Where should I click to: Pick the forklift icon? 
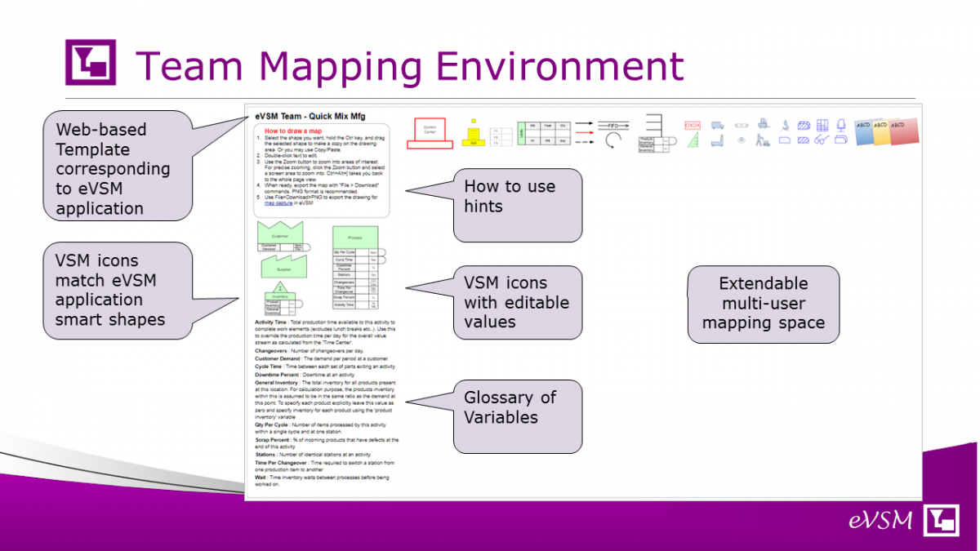(763, 123)
